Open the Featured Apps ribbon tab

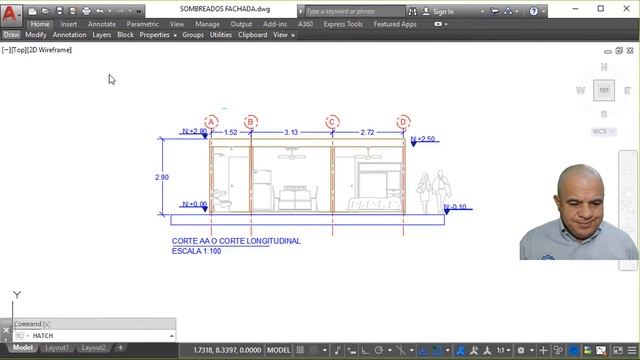[395, 24]
